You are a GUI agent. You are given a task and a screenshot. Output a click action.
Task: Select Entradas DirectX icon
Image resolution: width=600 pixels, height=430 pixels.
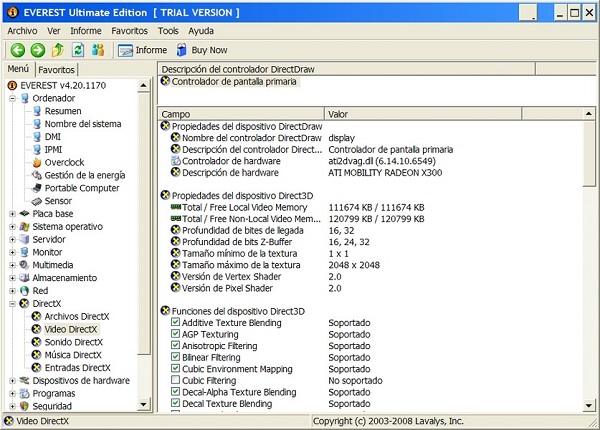(37, 368)
